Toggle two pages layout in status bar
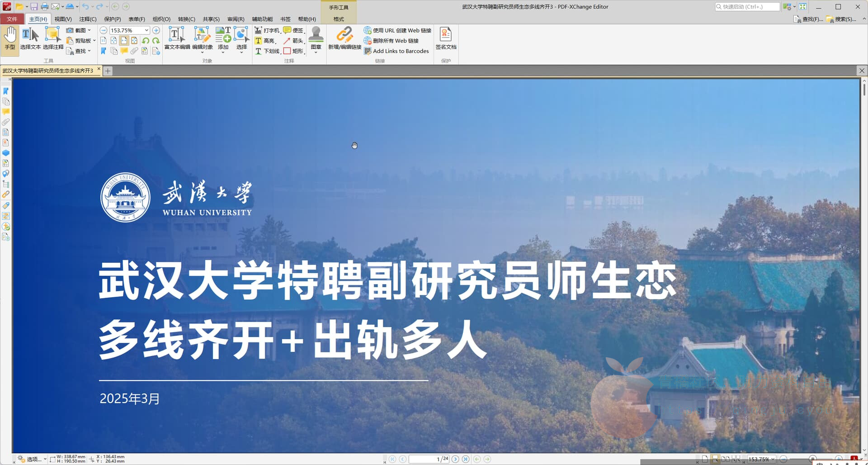Image resolution: width=868 pixels, height=465 pixels. tap(726, 459)
